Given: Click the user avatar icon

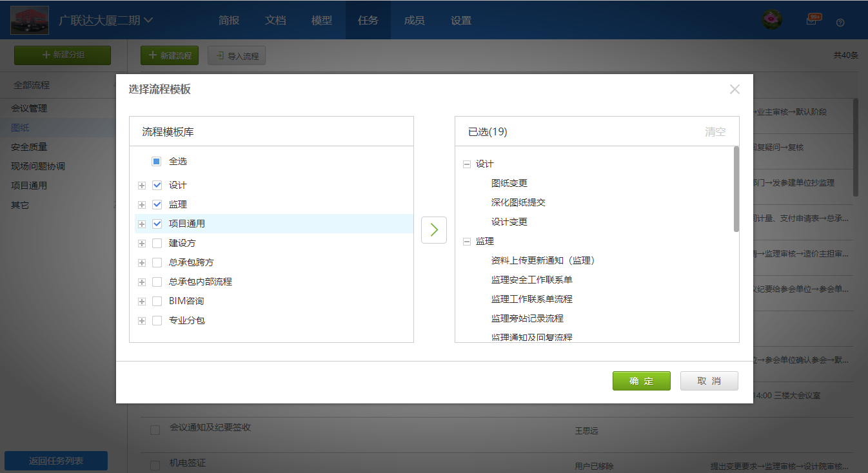Looking at the screenshot, I should coord(771,20).
